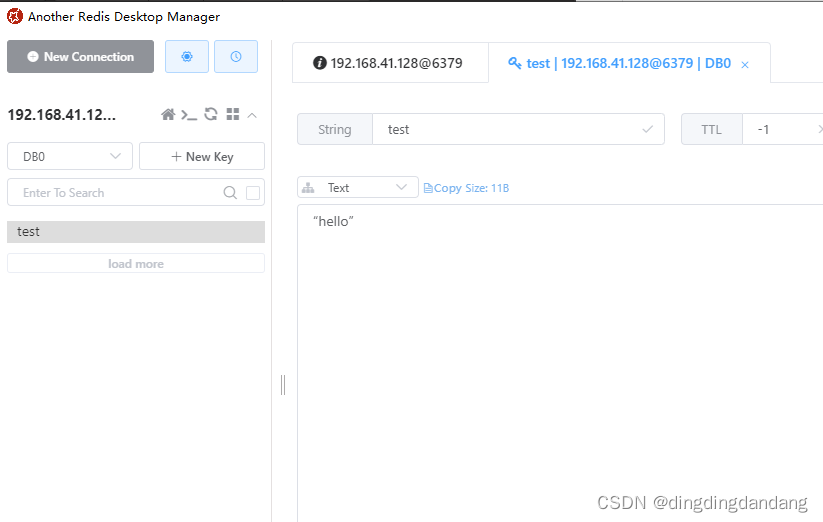Collapse the 192.168.41.12... connection

pyautogui.click(x=252, y=115)
